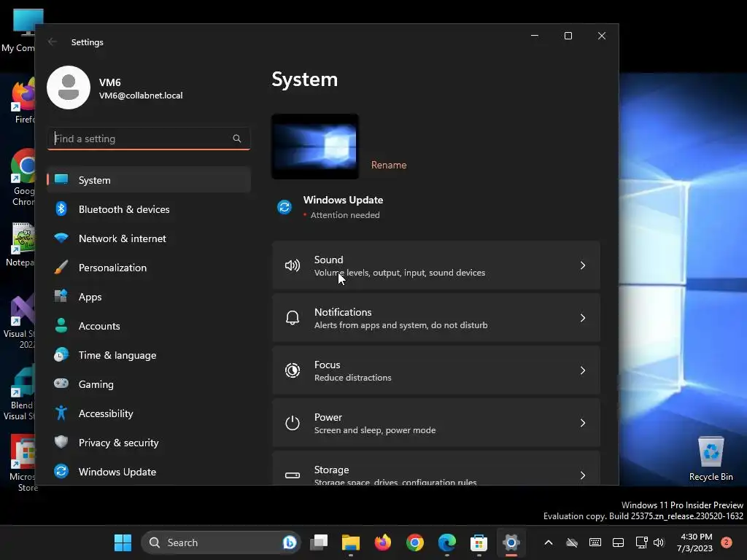The width and height of the screenshot is (747, 560).
Task: Click the touch keyboard tray icon
Action: pos(595,542)
